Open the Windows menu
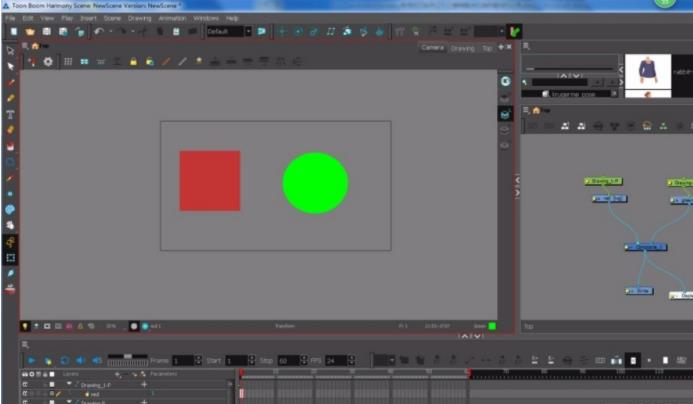The image size is (693, 404). click(206, 18)
